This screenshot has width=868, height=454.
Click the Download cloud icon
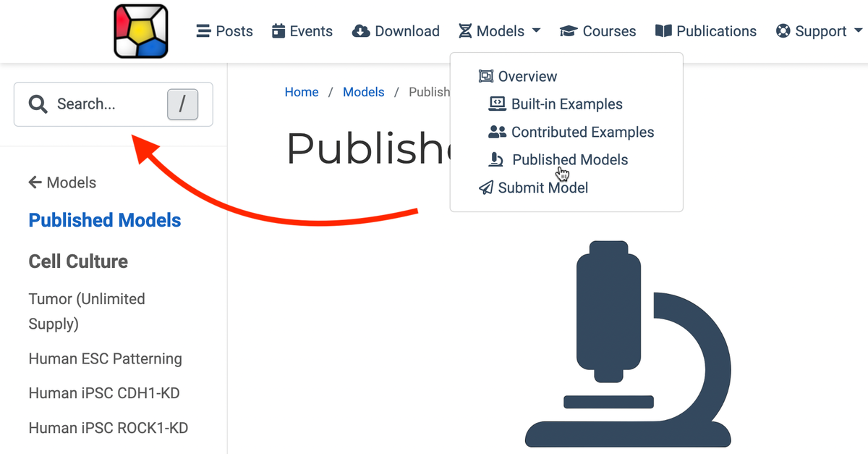coord(361,31)
